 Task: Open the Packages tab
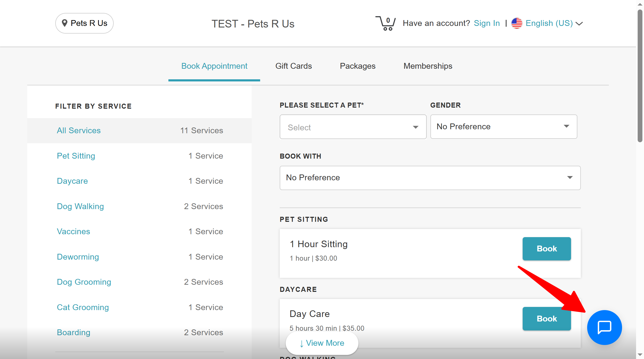pos(357,66)
